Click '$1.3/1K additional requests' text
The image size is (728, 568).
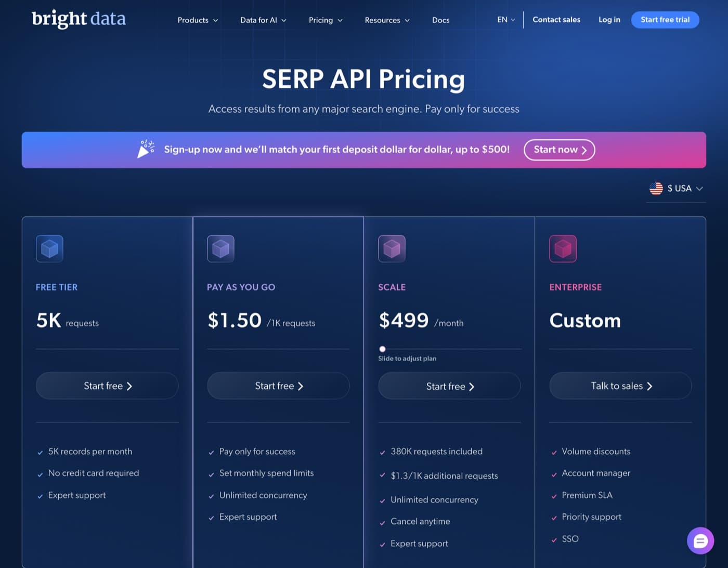point(444,475)
